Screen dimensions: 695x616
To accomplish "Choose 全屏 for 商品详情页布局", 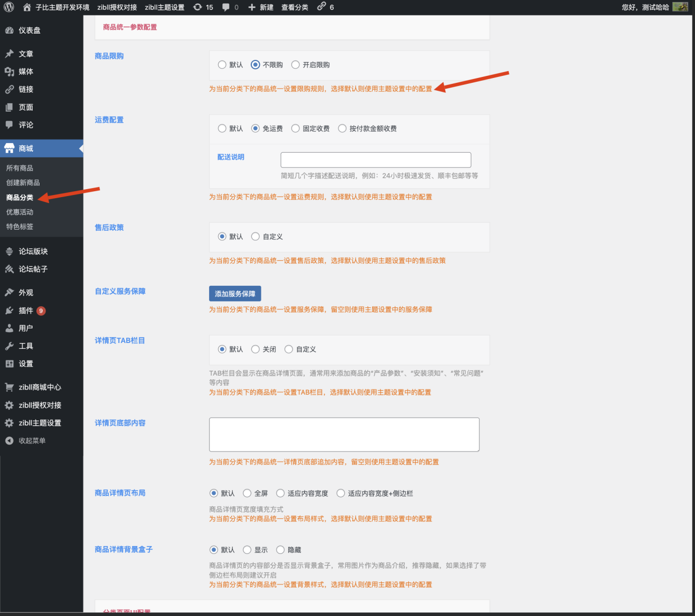I will 247,493.
